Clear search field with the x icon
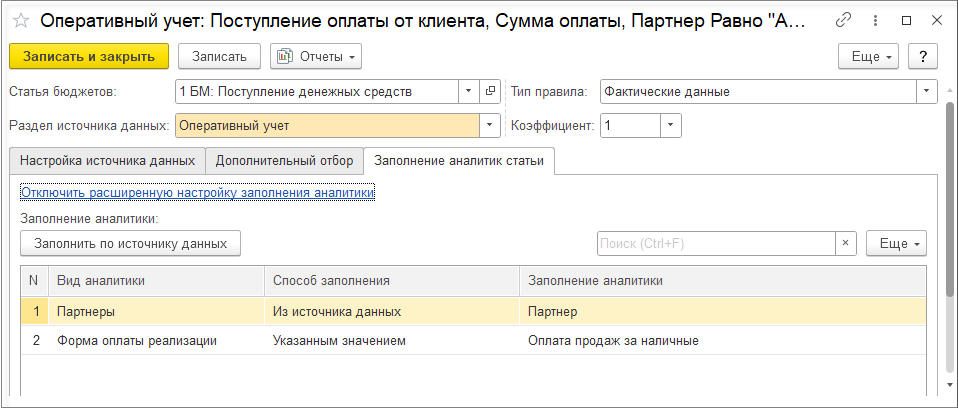 (x=846, y=243)
